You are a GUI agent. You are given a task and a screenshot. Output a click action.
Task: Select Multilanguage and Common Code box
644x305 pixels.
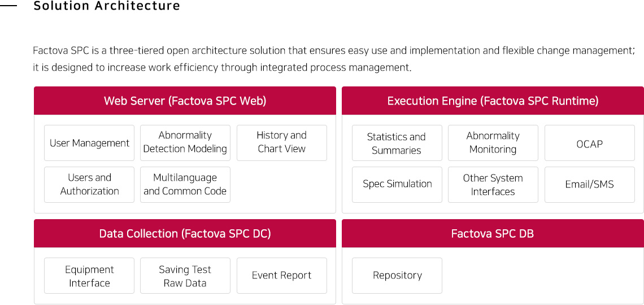click(185, 184)
